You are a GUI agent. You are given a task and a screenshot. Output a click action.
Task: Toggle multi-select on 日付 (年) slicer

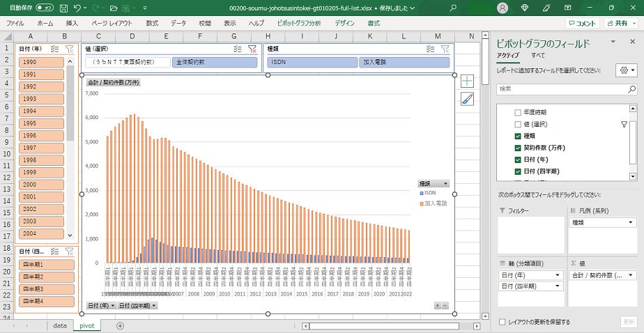coord(56,49)
